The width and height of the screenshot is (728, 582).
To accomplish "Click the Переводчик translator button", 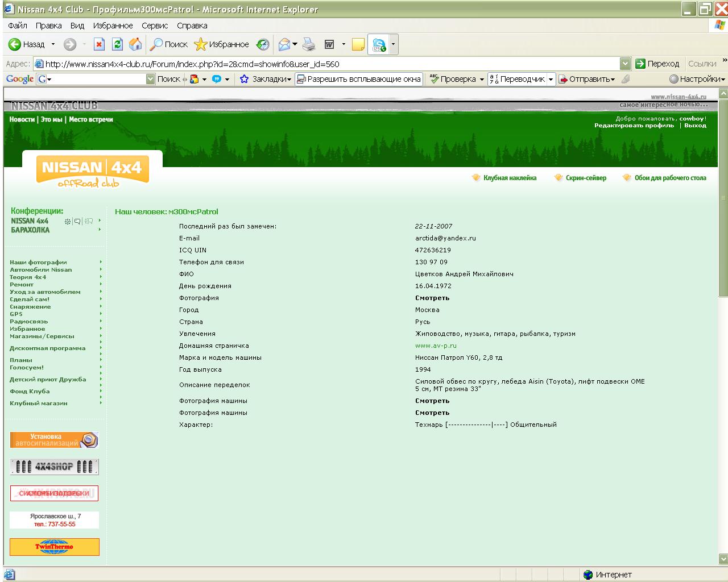I will click(x=517, y=79).
